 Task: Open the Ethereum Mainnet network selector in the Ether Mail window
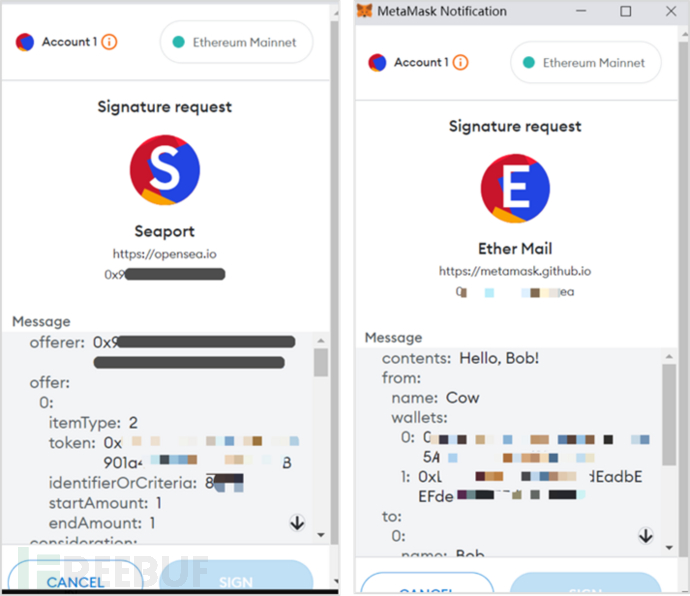pos(586,63)
